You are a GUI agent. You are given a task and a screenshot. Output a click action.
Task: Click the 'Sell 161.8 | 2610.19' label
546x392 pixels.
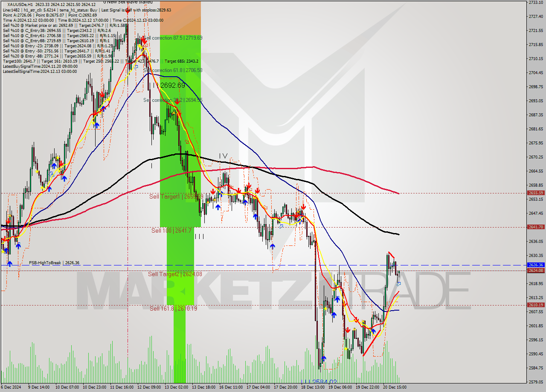coord(173,308)
